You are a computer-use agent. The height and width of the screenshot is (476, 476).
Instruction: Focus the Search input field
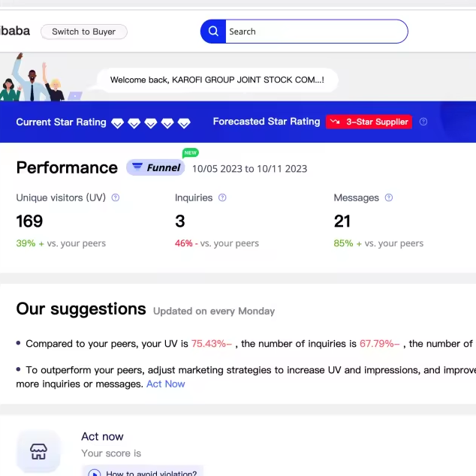click(x=316, y=32)
